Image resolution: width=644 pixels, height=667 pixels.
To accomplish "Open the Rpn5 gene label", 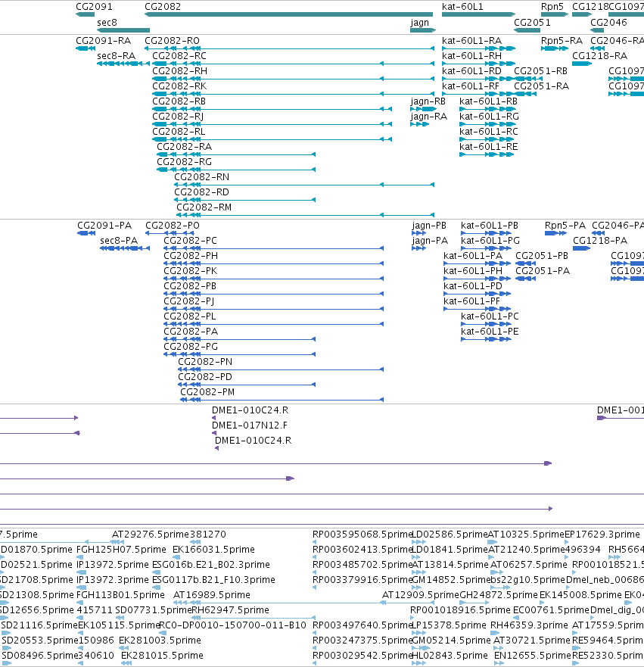I will pyautogui.click(x=552, y=7).
